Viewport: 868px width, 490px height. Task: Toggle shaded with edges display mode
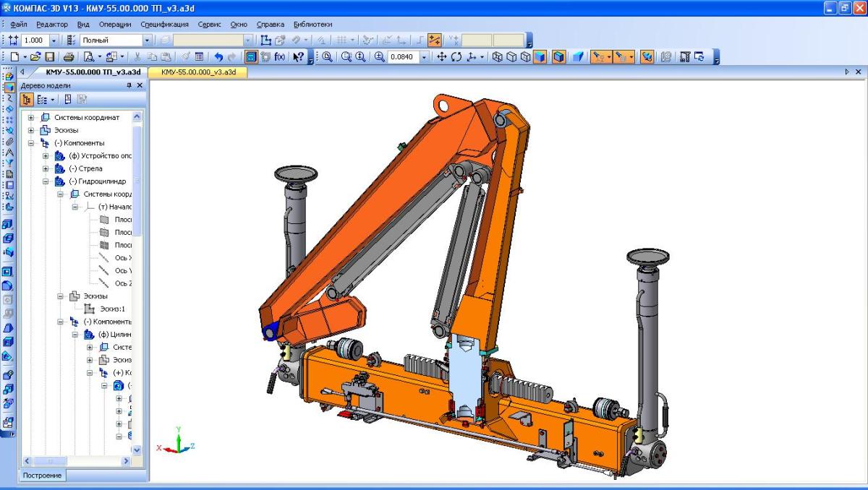pyautogui.click(x=558, y=57)
